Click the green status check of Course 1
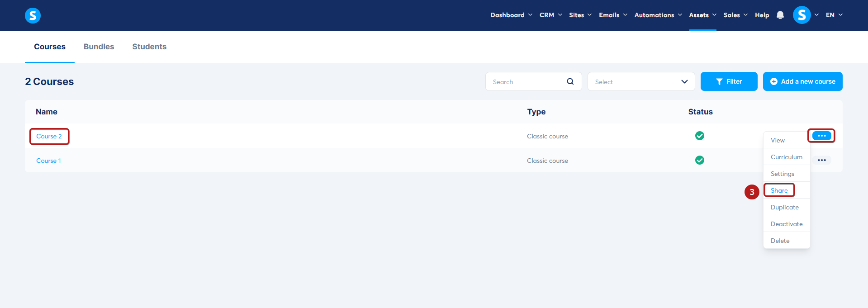The image size is (868, 308). pos(699,160)
